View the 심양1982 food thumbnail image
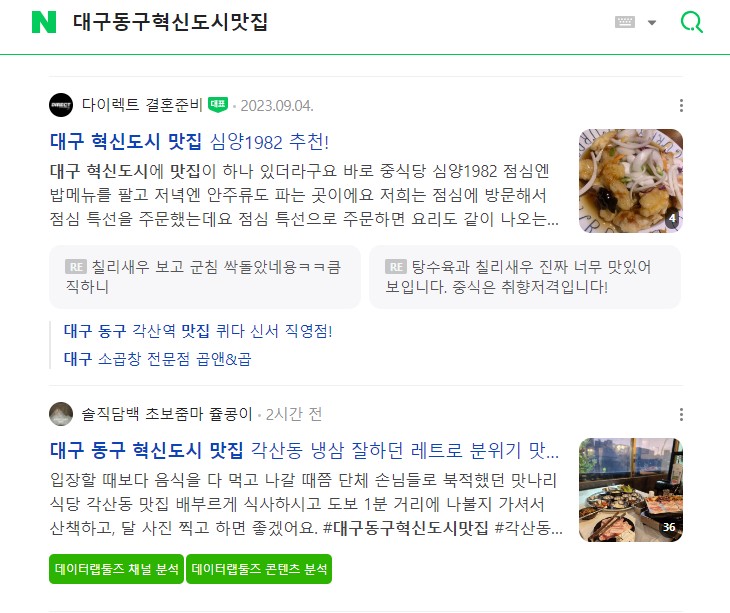Image resolution: width=730 pixels, height=613 pixels. coord(631,181)
